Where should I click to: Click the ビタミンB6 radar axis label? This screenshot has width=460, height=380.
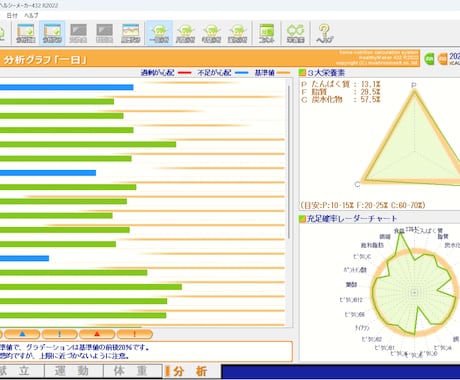[x=355, y=314]
